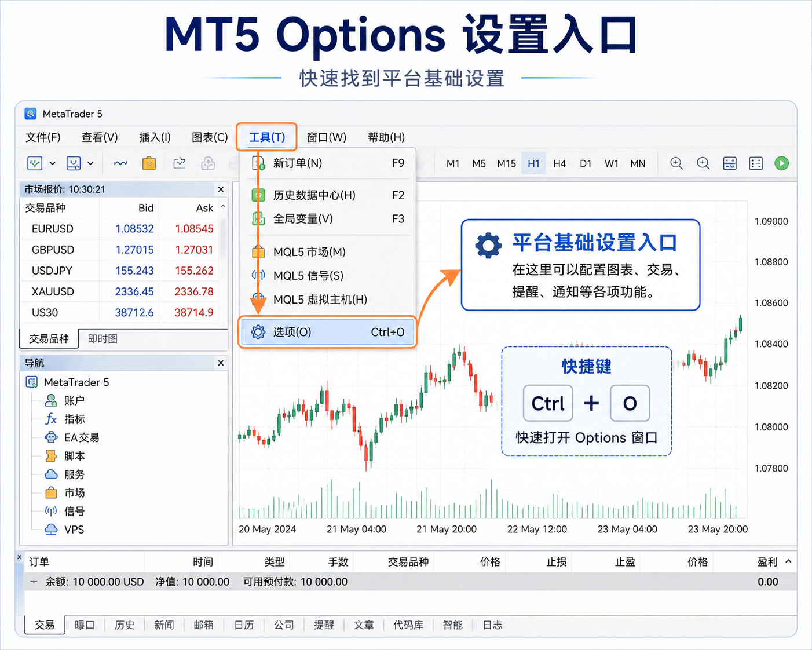Click the 账户 person icon in Navigator

point(51,400)
